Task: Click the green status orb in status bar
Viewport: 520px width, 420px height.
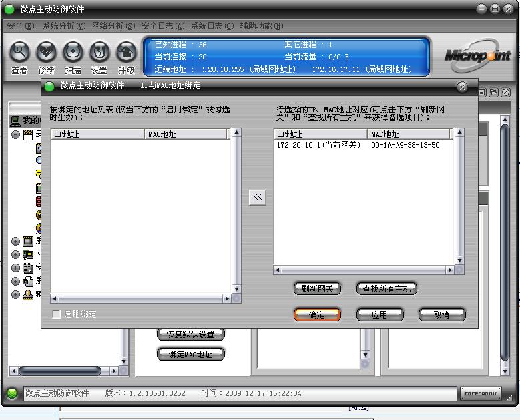Action: coord(12,393)
